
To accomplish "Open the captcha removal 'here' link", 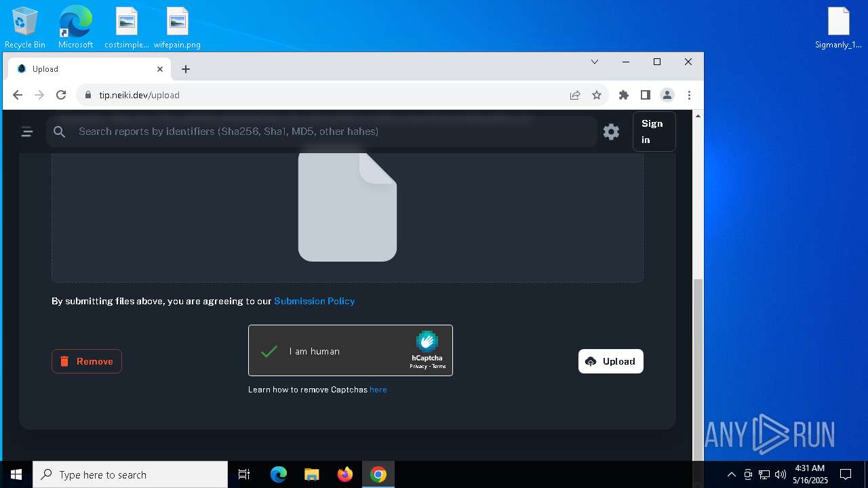I will (378, 390).
